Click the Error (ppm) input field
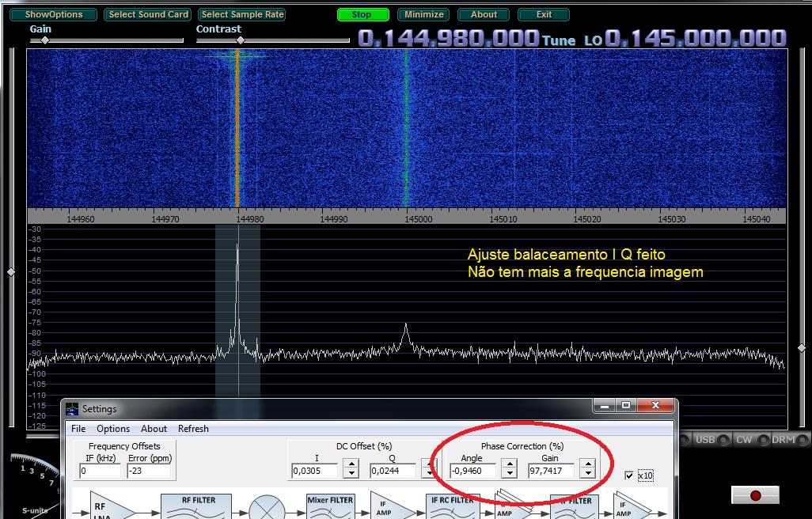 pos(148,471)
